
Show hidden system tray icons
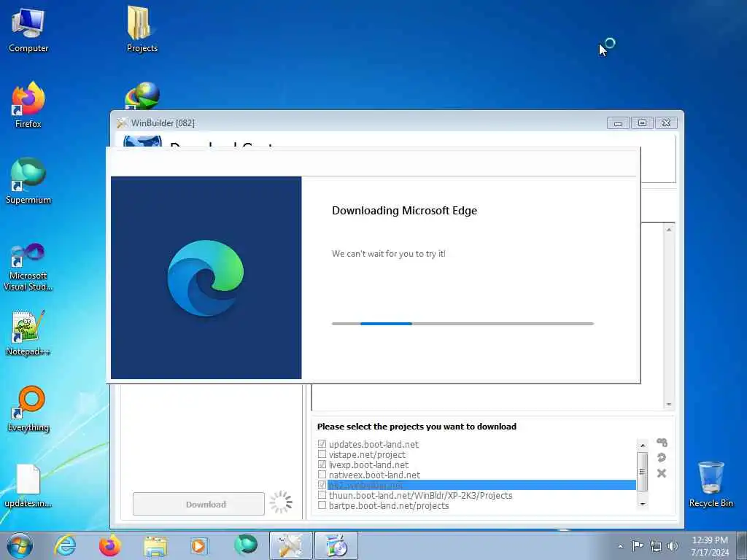pyautogui.click(x=620, y=546)
